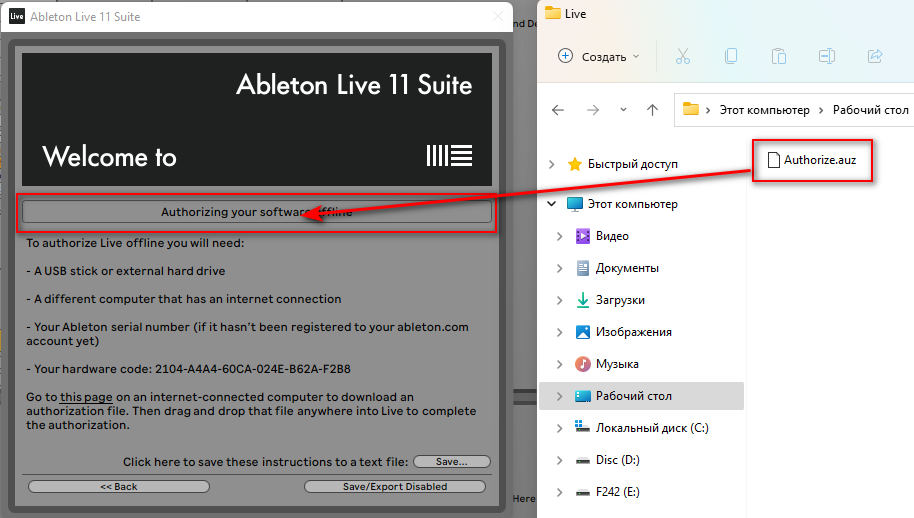Open the Создать dropdown menu
The height and width of the screenshot is (518, 914).
[x=599, y=57]
